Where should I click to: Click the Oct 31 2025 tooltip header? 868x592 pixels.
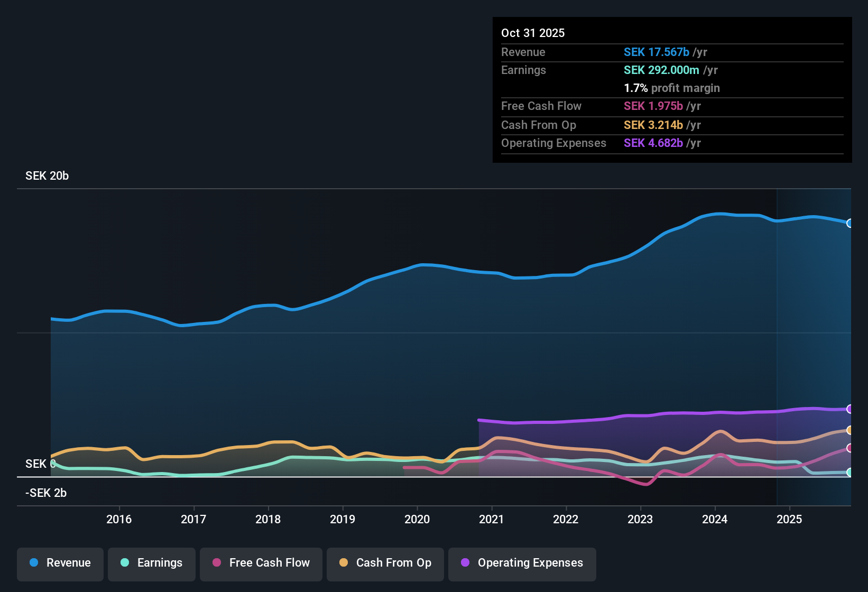(x=533, y=33)
